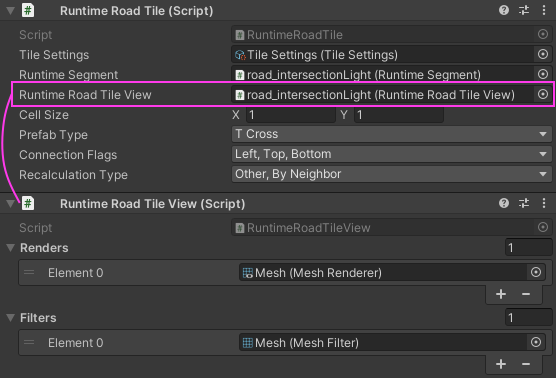
Task: Click the Runtime Road Tile View (Script) header title
Action: coord(152,204)
